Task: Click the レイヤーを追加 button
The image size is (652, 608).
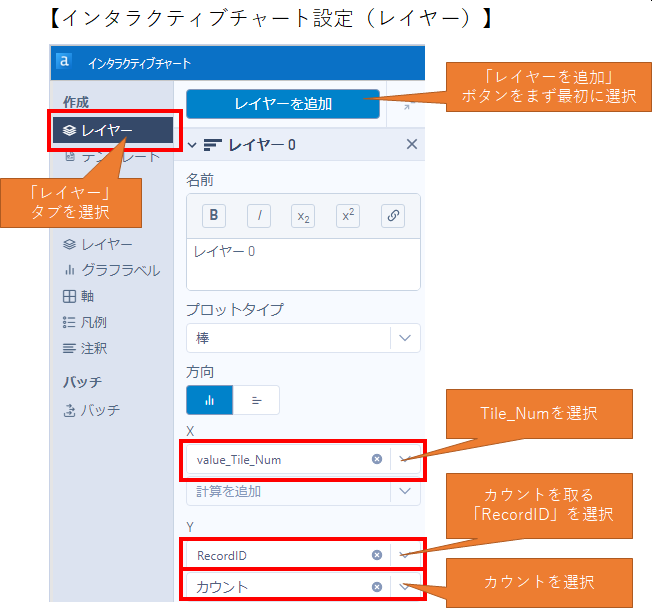Action: [283, 104]
